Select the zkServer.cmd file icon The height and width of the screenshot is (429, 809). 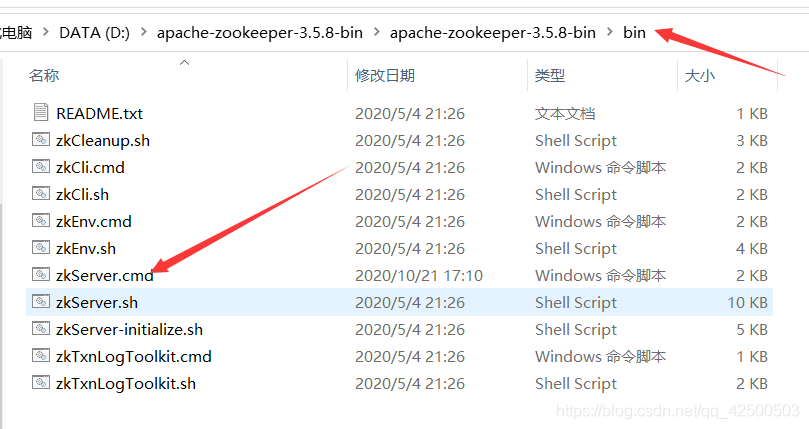point(41,274)
